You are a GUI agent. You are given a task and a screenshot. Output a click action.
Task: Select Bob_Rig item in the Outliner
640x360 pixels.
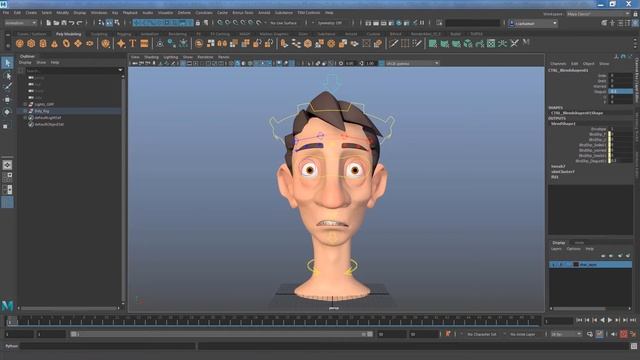tap(42, 111)
